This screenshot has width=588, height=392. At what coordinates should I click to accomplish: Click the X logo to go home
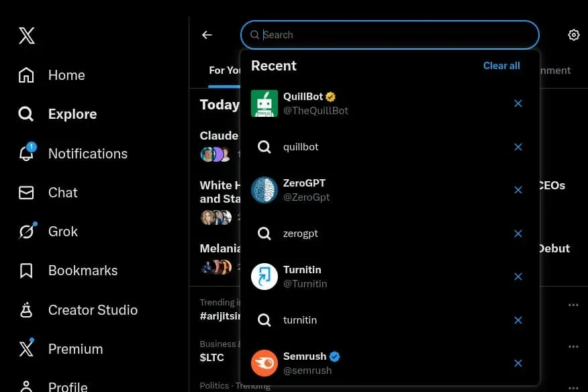click(26, 35)
